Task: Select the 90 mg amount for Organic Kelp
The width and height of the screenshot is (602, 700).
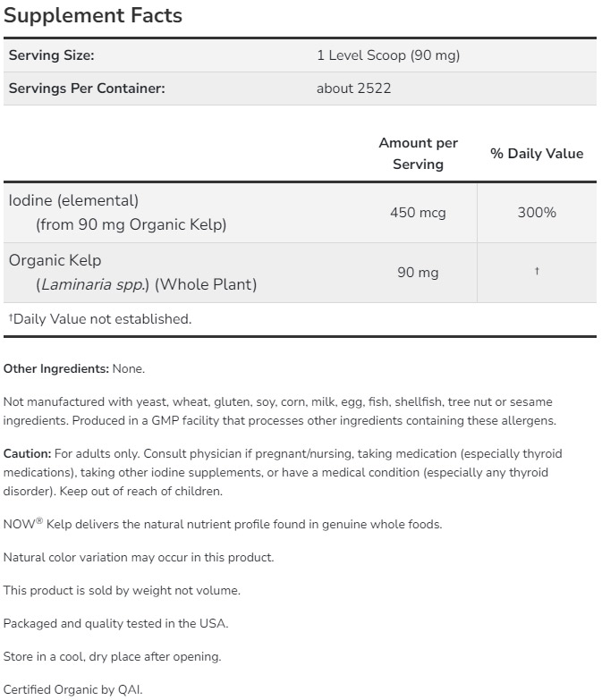Action: click(418, 273)
